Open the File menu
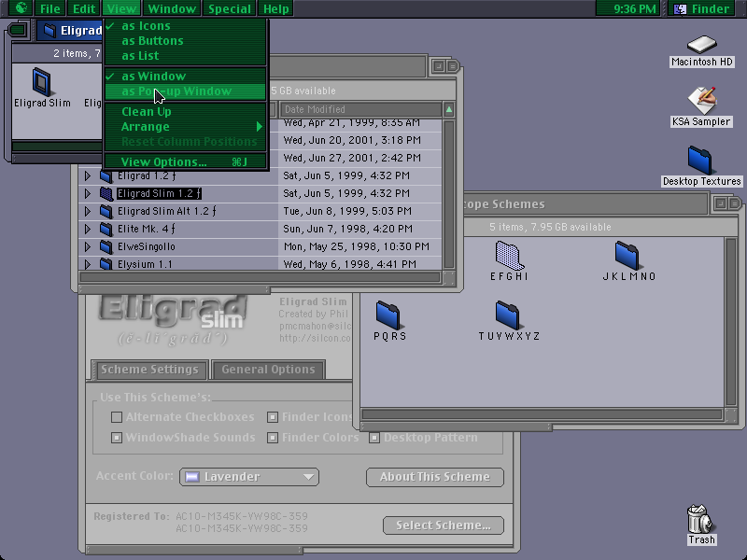Screen dimensions: 747x560 tap(49, 8)
